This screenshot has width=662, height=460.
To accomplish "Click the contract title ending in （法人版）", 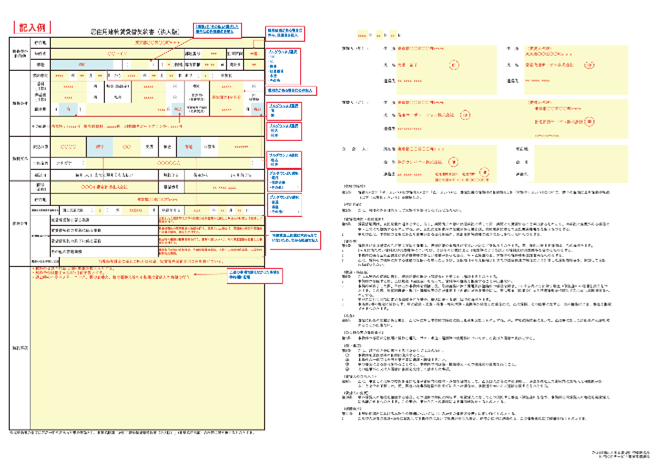I will point(135,32).
